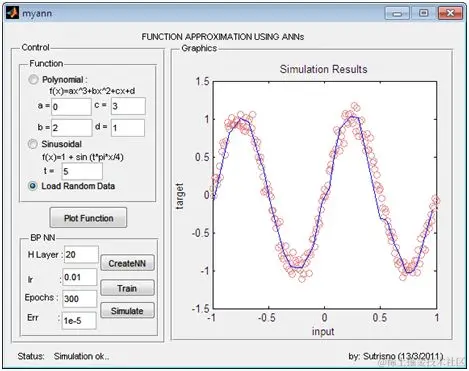Click the H Layer input field
This screenshot has height=371, width=469.
click(81, 255)
